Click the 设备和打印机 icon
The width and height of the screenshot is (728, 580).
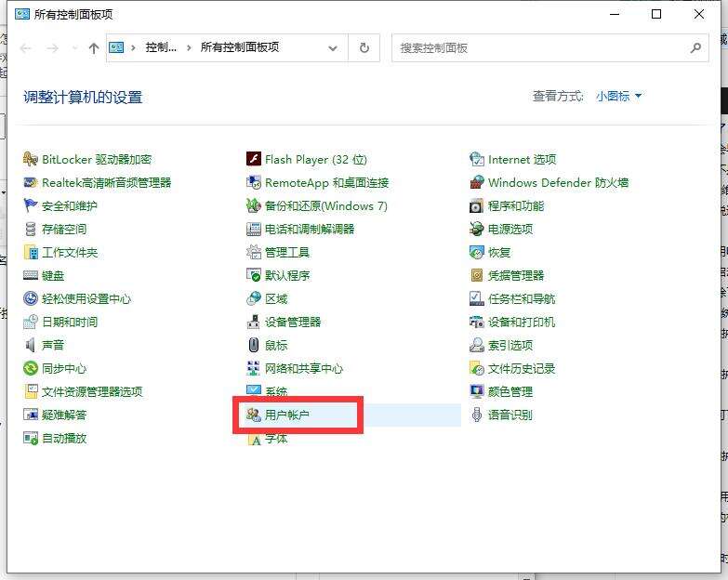(x=477, y=322)
